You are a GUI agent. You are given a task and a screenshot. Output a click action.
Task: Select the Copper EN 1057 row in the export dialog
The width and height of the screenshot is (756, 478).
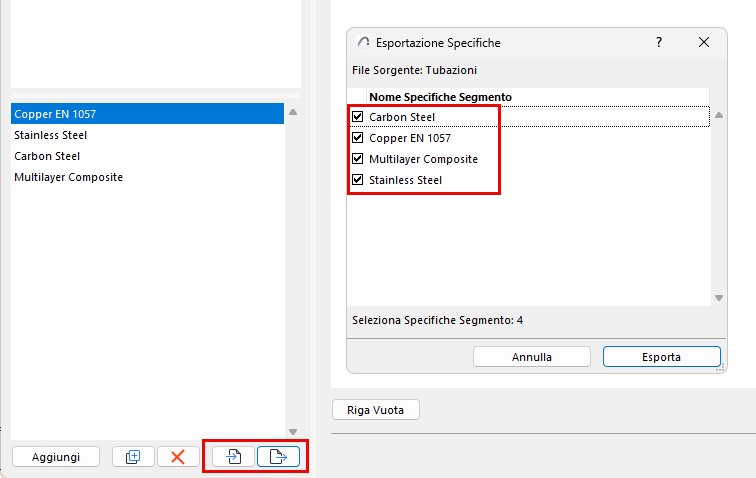tap(529, 138)
